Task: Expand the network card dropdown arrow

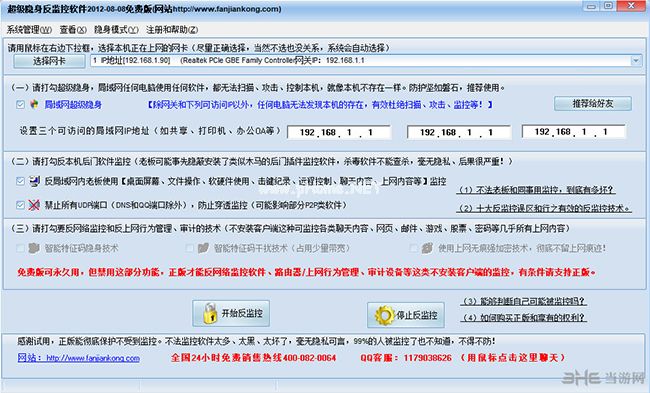Action: click(x=636, y=61)
